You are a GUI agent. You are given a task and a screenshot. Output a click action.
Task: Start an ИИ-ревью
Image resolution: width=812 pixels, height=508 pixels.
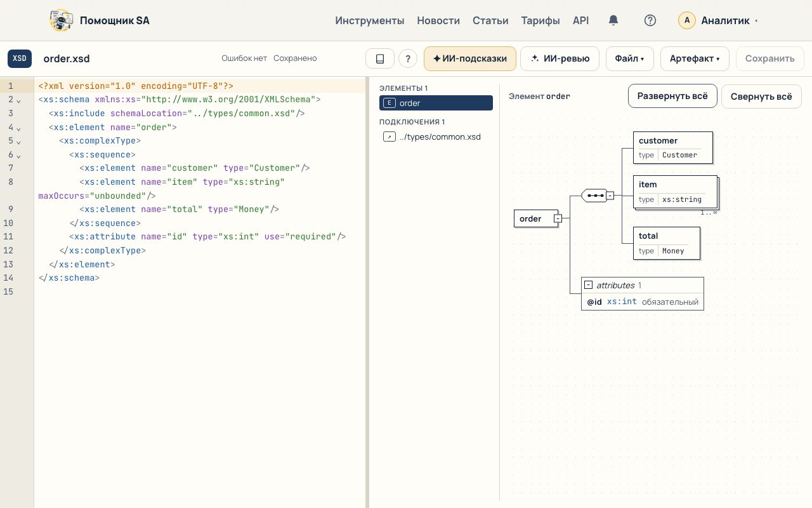[x=561, y=58]
